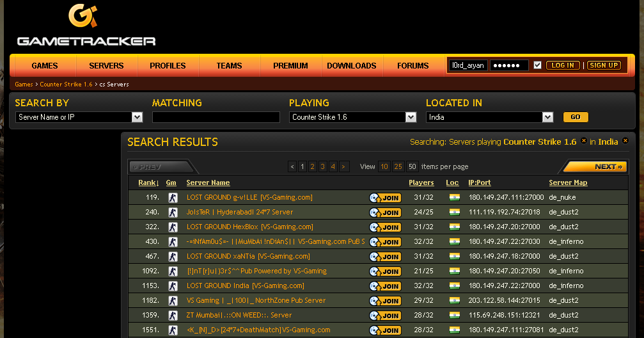Click the previous page arrow in pagination

point(292,166)
